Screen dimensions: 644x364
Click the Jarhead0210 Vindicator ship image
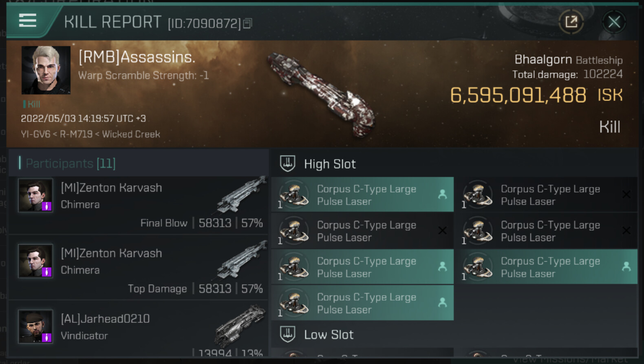(240, 324)
